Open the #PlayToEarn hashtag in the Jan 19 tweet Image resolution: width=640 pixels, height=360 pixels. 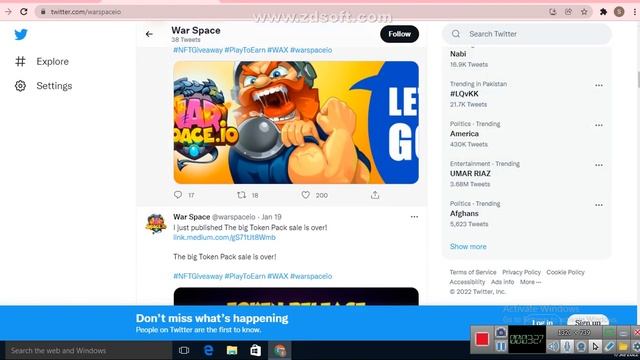(245, 276)
